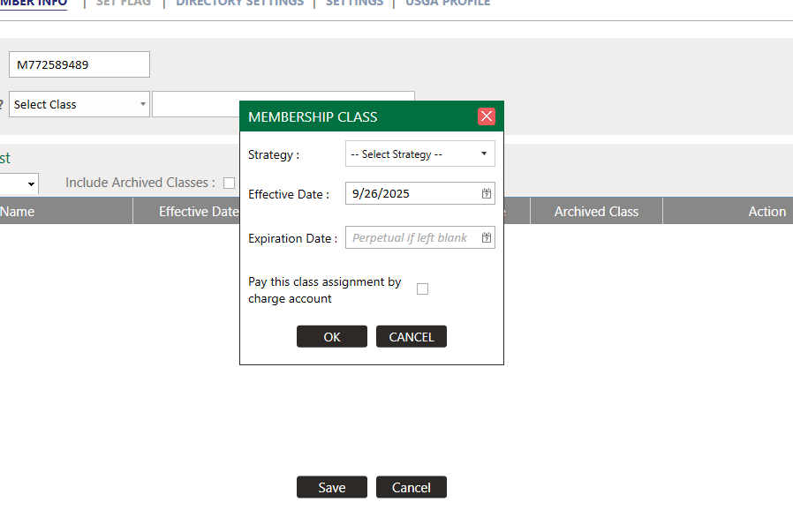Focus the Effective Date text field
793x532 pixels.
point(411,194)
